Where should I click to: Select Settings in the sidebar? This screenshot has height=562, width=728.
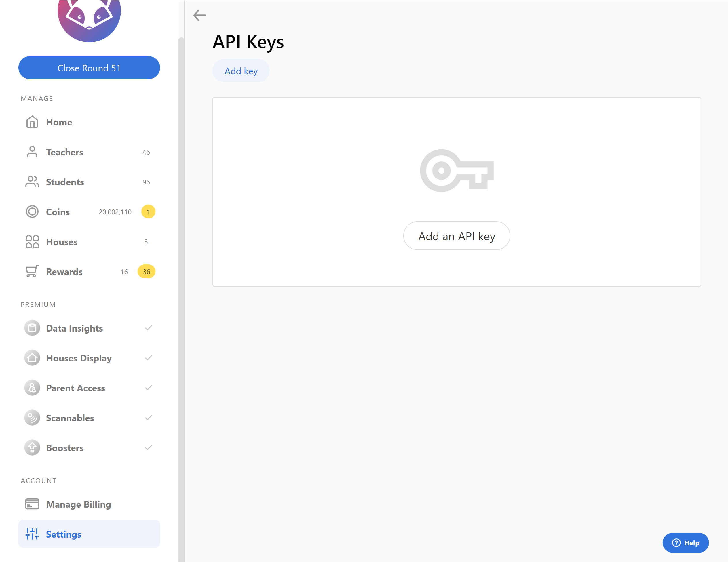pos(63,534)
